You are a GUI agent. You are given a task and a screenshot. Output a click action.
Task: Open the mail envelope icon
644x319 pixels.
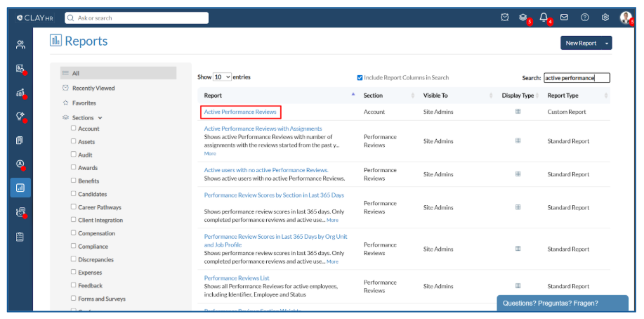565,18
